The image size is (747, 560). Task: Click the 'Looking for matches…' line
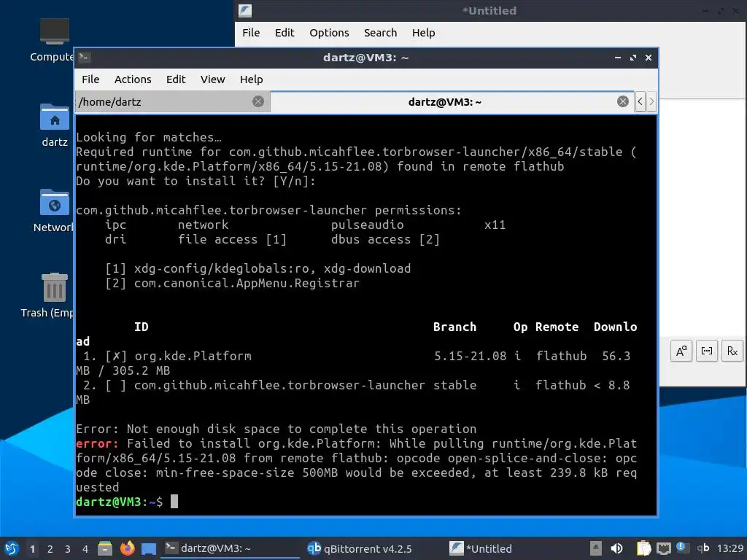tap(149, 138)
